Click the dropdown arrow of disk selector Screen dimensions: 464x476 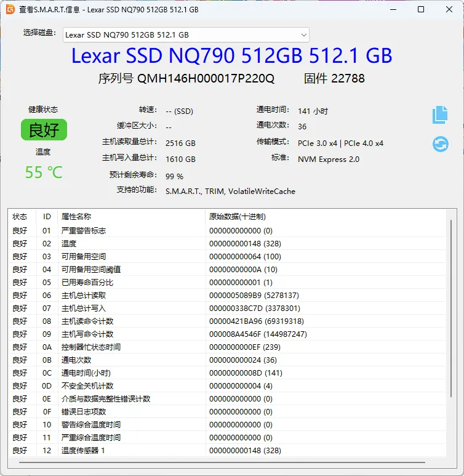303,35
